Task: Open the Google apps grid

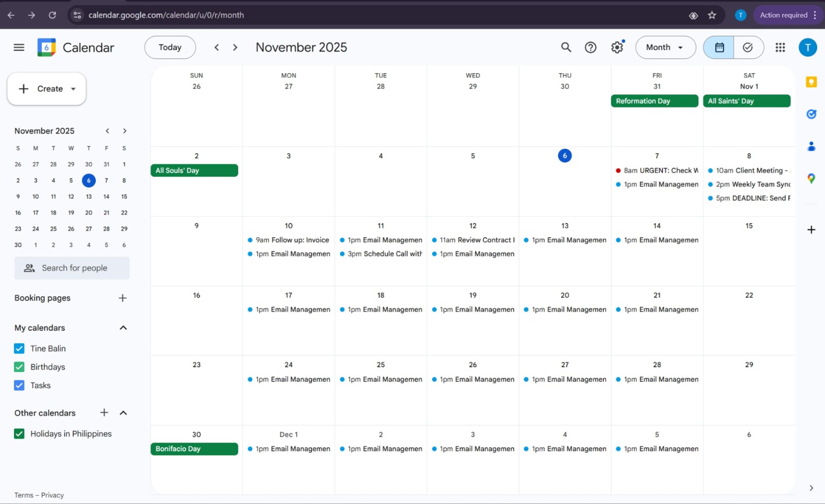Action: (x=780, y=47)
